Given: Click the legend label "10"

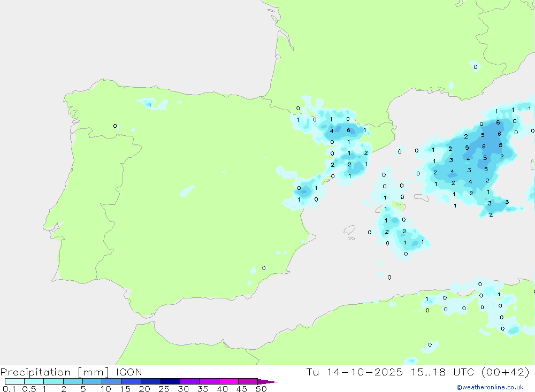Looking at the screenshot, I should 106,389.
